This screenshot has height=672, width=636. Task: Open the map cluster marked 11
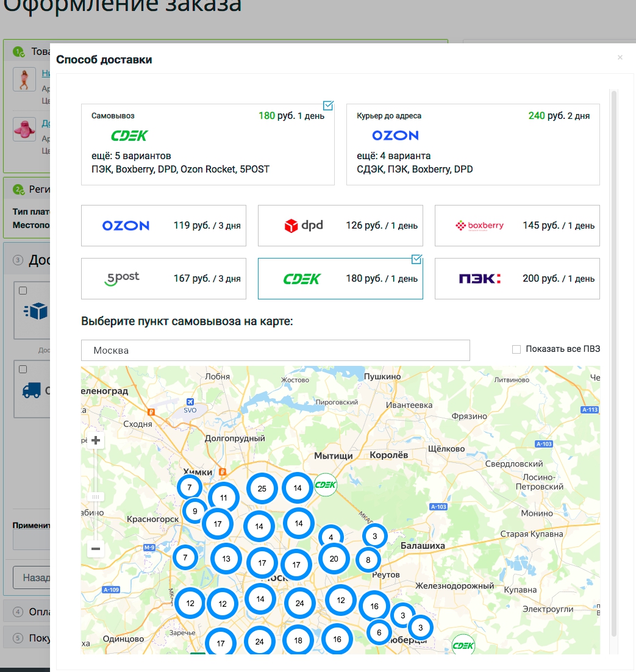223,498
